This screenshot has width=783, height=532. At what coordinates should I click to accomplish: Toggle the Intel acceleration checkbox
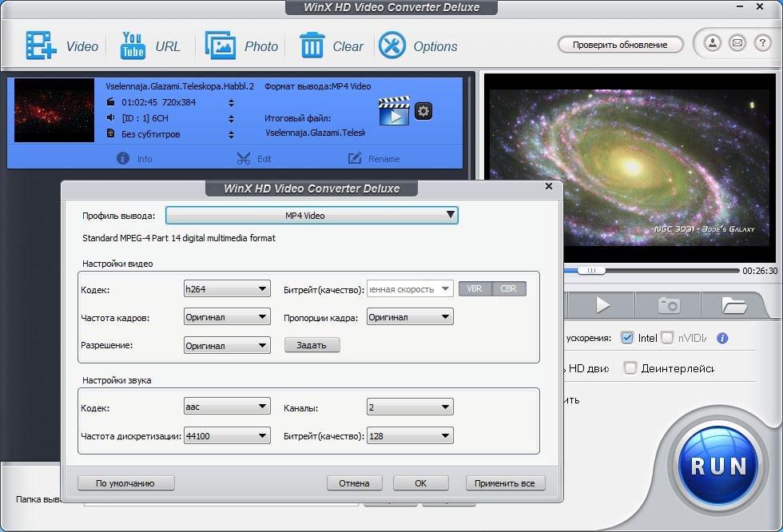coord(626,338)
